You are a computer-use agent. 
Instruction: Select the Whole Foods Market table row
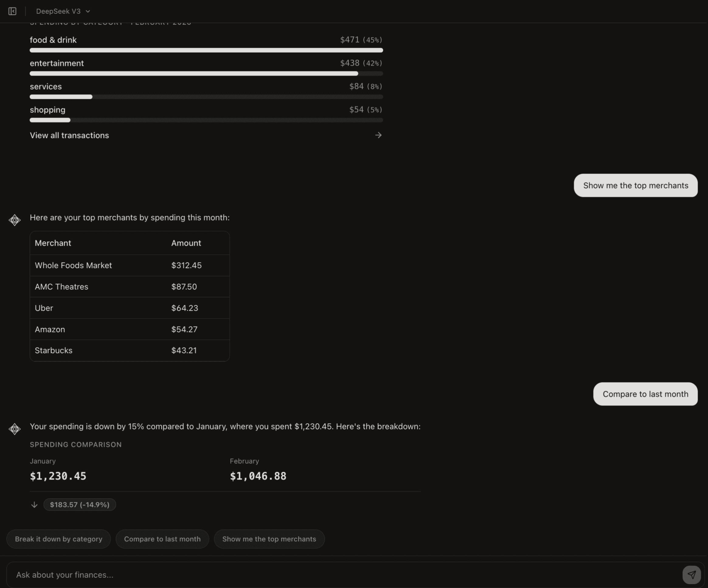click(x=130, y=265)
